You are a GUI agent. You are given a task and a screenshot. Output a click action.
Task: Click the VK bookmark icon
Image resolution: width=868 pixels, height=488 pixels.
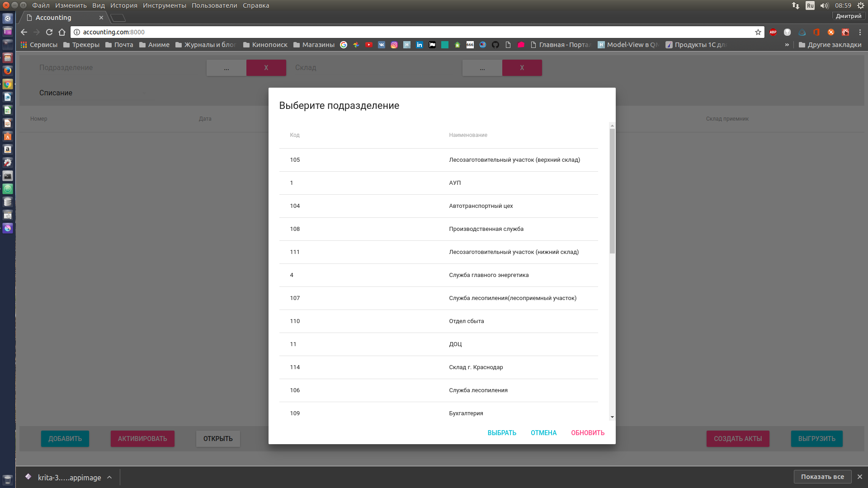coord(382,45)
